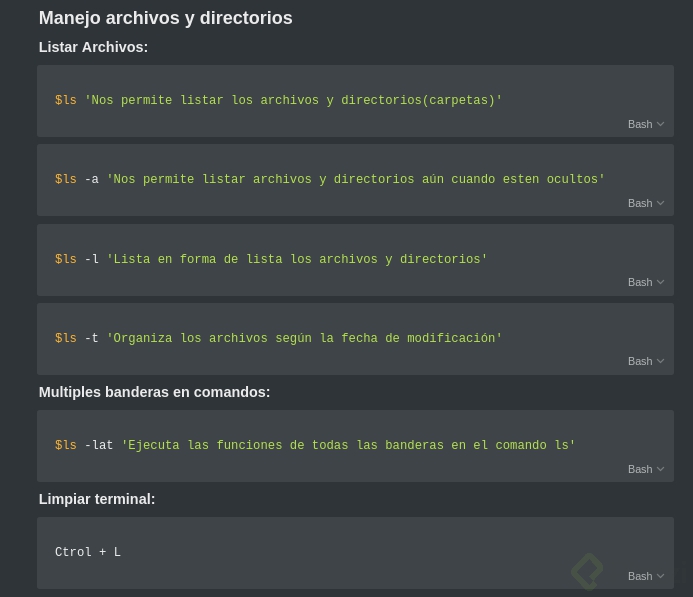Expand Bash language menu on ls -l block
Image resolution: width=693 pixels, height=597 pixels.
[x=645, y=282]
